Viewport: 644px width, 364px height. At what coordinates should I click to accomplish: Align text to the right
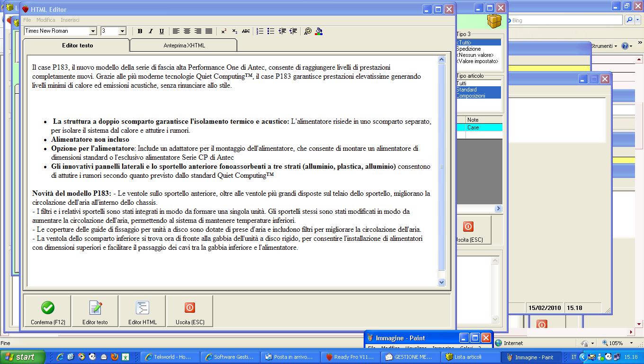(197, 31)
